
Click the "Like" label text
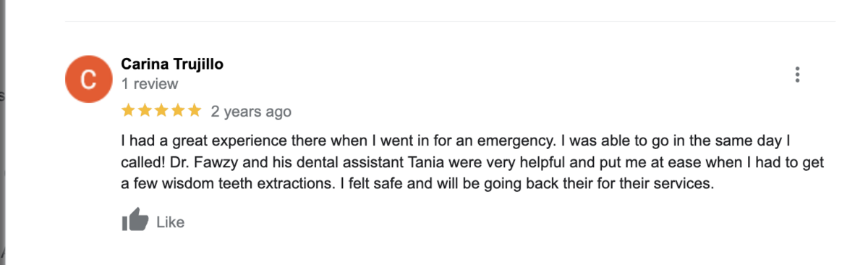pos(171,222)
